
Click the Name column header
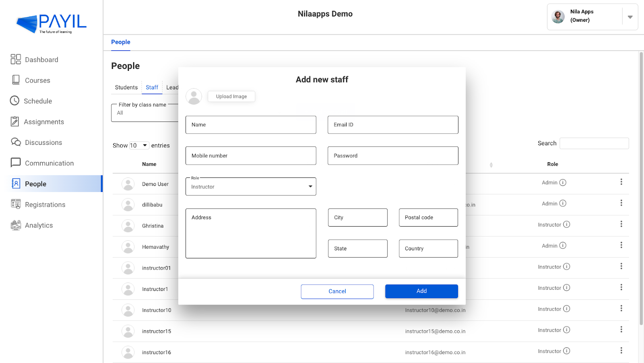coord(149,164)
